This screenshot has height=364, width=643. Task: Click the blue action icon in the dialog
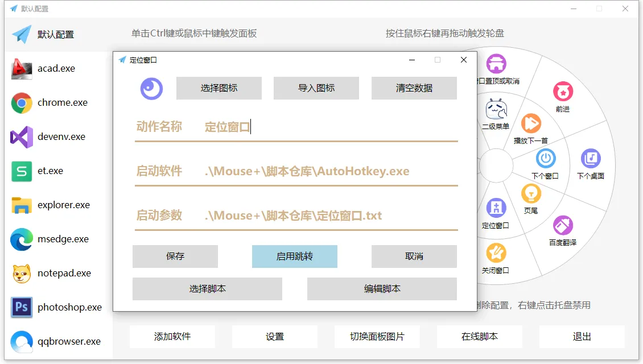tap(151, 88)
